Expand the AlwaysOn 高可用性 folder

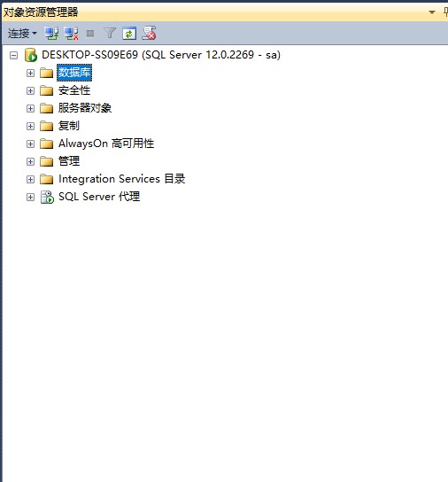[30, 144]
